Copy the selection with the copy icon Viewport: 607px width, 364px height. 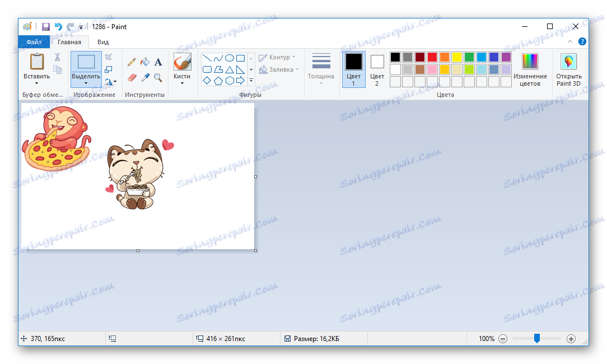click(57, 69)
